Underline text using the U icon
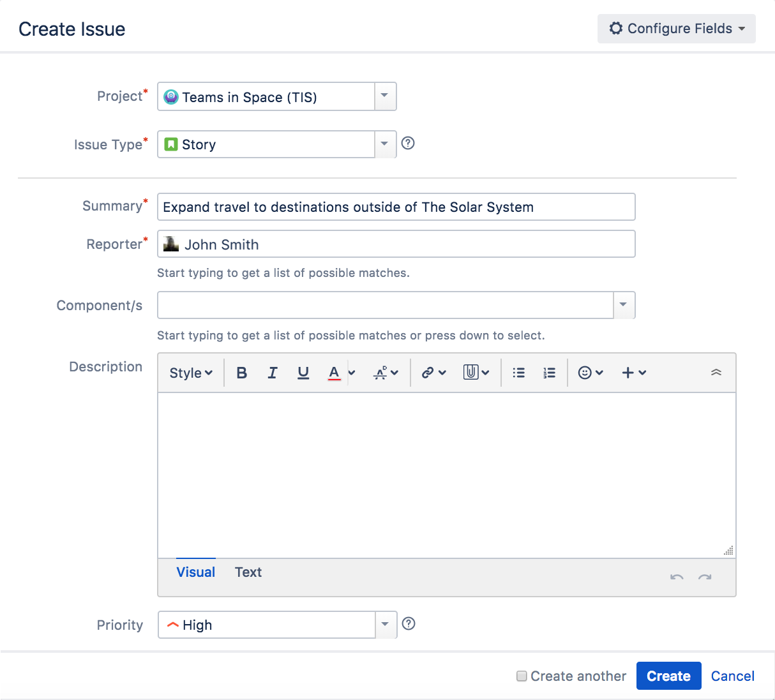Screen dimensions: 775x700 point(303,373)
